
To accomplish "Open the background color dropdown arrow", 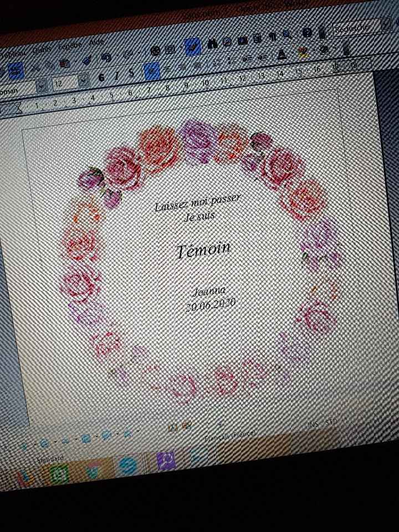I will point(335,48).
